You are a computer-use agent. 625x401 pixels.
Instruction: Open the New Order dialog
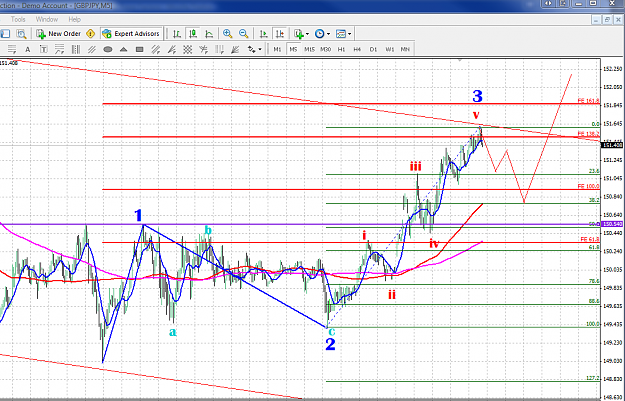click(x=58, y=34)
